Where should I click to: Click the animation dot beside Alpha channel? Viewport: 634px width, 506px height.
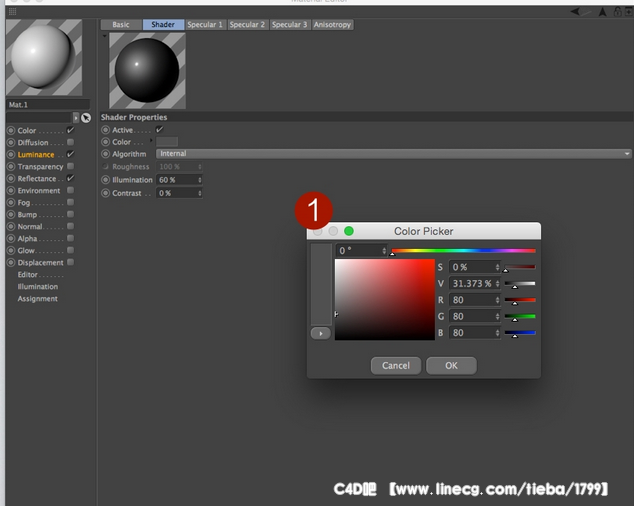click(x=11, y=238)
